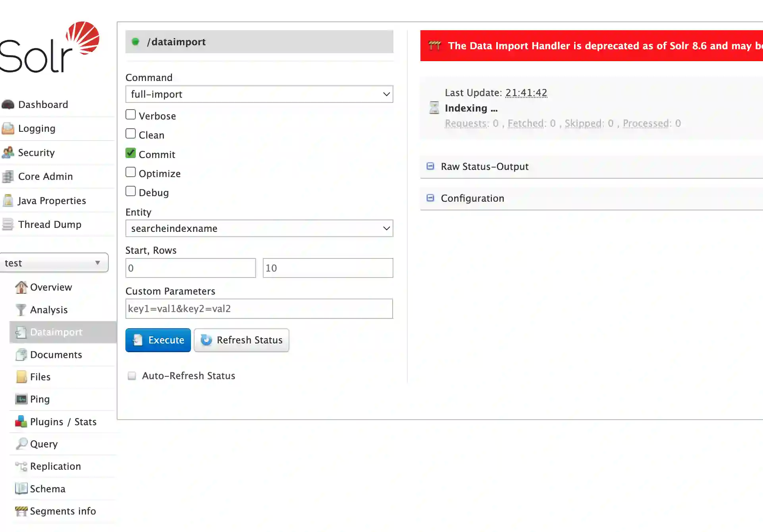Click the Start input field with 0
The height and width of the screenshot is (532, 763).
pyautogui.click(x=191, y=268)
